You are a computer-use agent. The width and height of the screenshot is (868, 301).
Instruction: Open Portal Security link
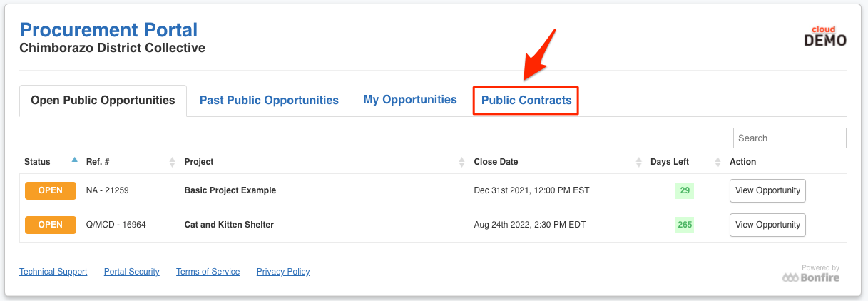coord(132,272)
